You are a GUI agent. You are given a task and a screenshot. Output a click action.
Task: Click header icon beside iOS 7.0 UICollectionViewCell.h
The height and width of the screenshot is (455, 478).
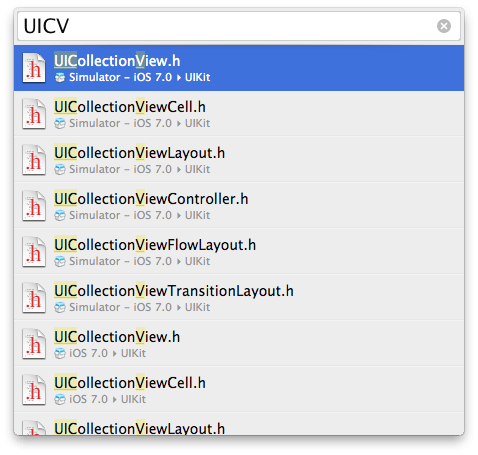pyautogui.click(x=34, y=390)
